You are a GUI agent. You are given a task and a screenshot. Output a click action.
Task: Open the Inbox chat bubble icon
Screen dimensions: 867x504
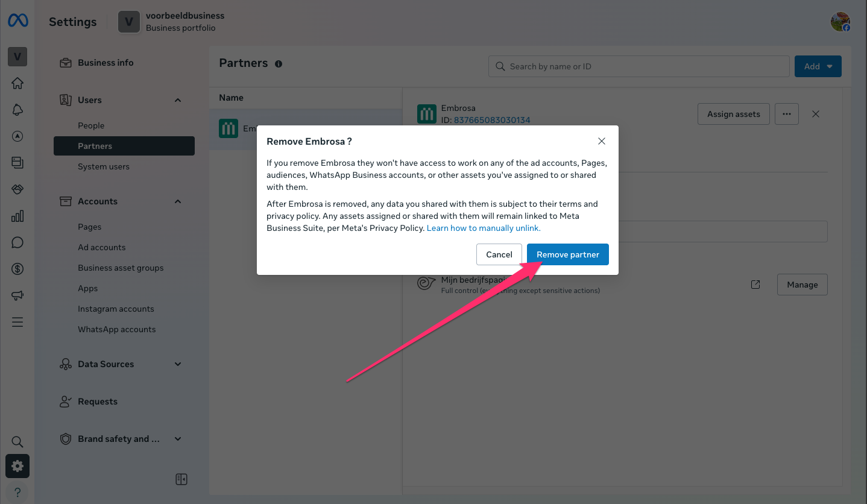click(x=17, y=242)
